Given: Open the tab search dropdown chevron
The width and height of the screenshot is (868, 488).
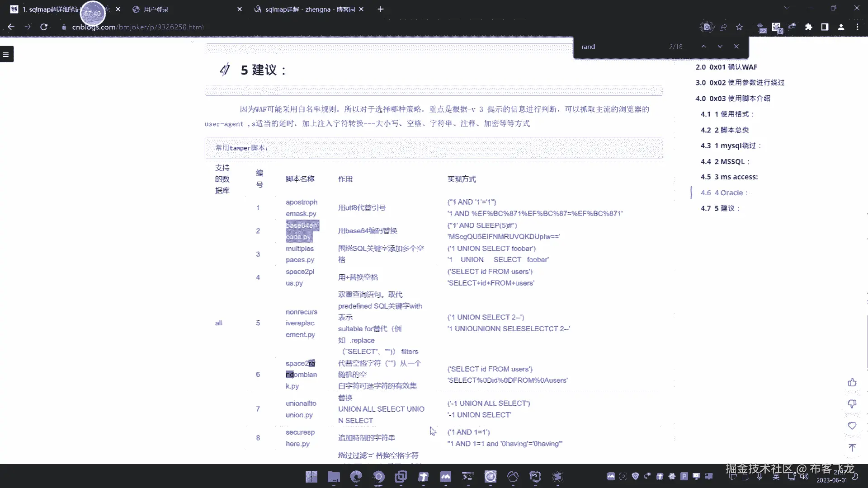Looking at the screenshot, I should (787, 8).
